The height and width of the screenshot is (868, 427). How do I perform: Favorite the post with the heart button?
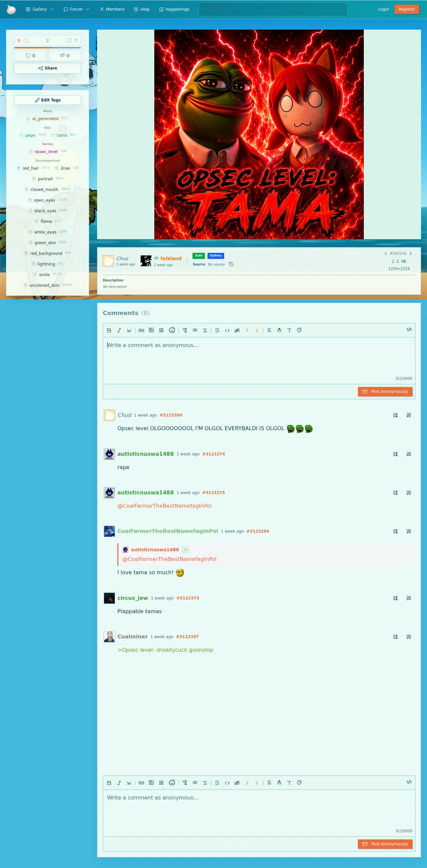30,56
